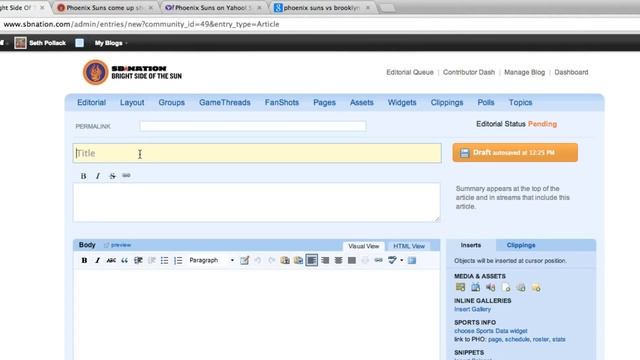The image size is (640, 360).
Task: Click the browser address bar
Action: pyautogui.click(x=320, y=24)
